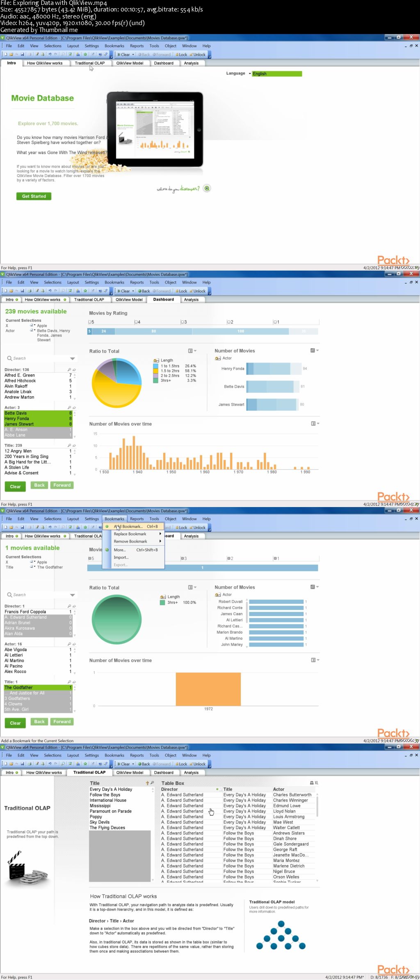Click the Number of Movies chart-type icon beside Henry Fonda chart

pyautogui.click(x=313, y=350)
